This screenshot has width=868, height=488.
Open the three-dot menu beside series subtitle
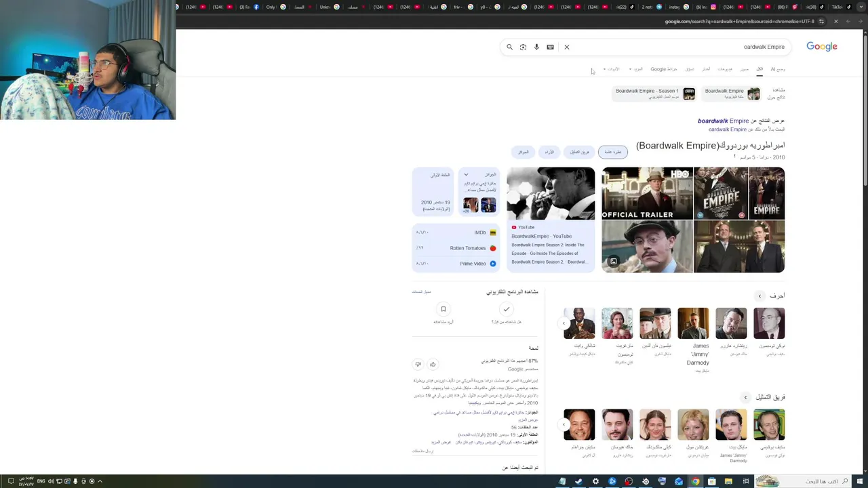click(x=734, y=157)
